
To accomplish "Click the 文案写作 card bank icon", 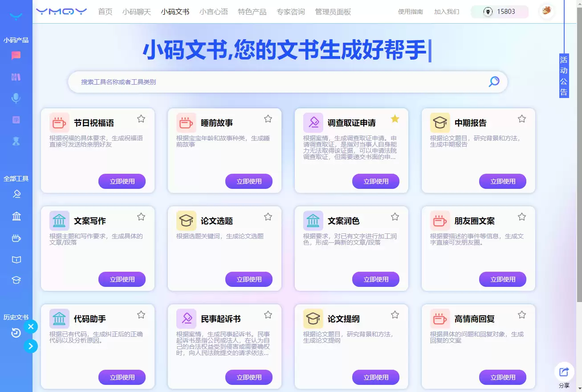I will pyautogui.click(x=59, y=220).
